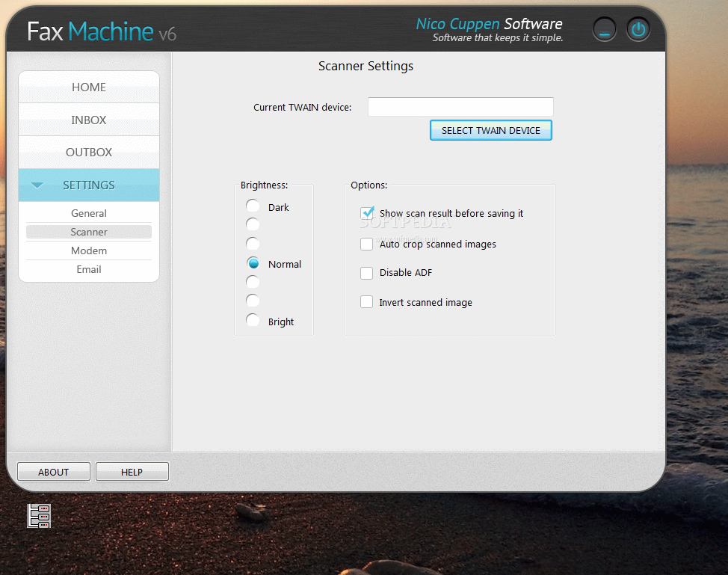Open Modem settings
This screenshot has height=575, width=728.
[89, 250]
